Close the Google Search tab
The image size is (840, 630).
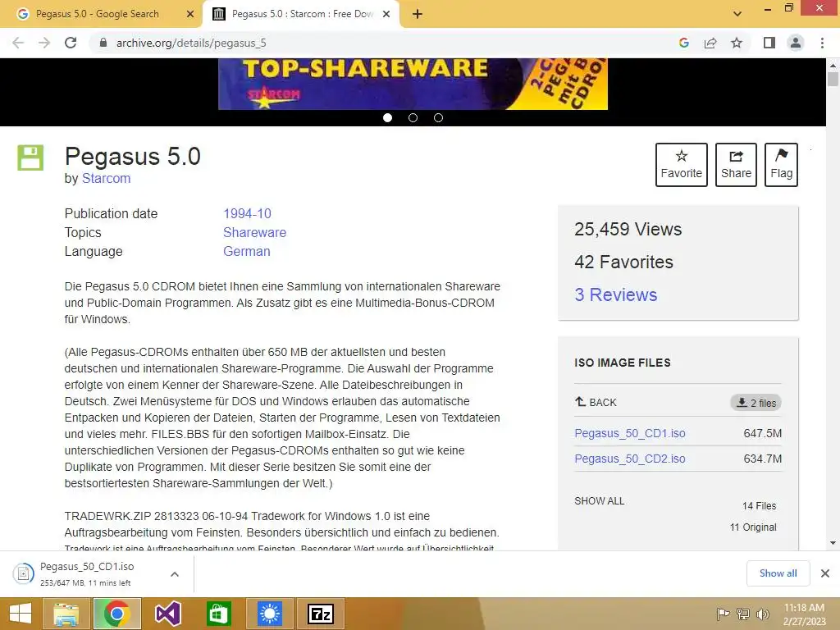click(x=190, y=14)
